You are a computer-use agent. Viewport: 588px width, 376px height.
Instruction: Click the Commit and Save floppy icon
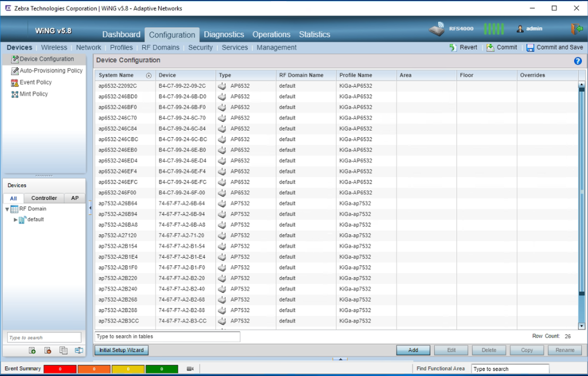[x=530, y=48]
